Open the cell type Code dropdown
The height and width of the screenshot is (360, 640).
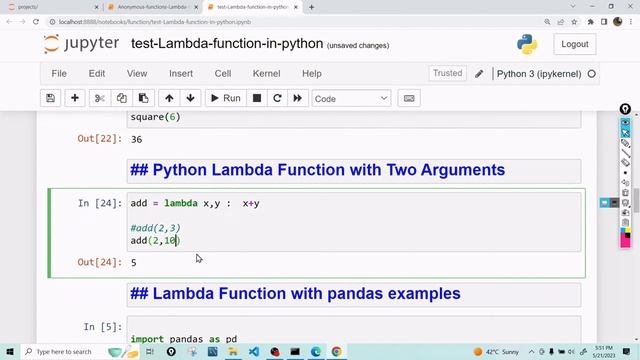pos(351,98)
